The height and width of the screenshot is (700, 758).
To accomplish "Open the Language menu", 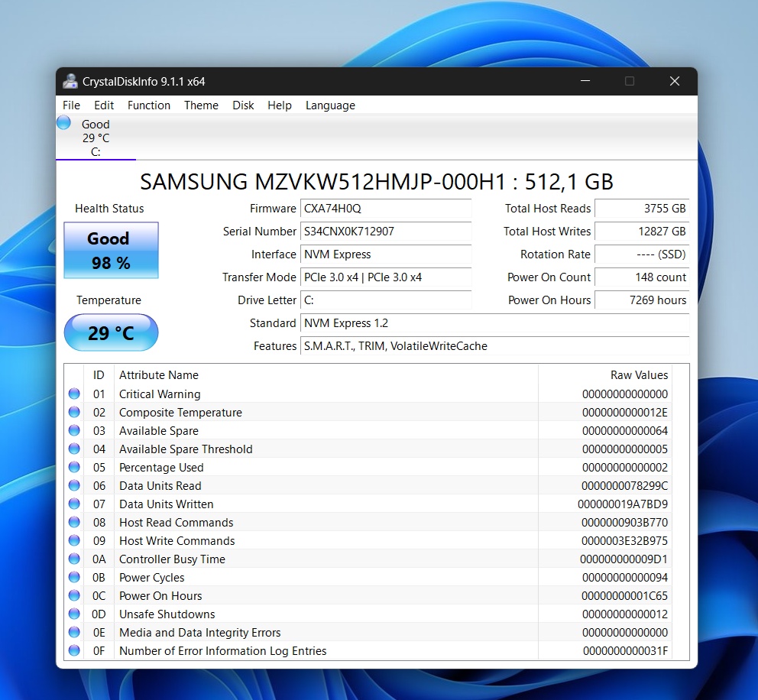I will (x=330, y=105).
